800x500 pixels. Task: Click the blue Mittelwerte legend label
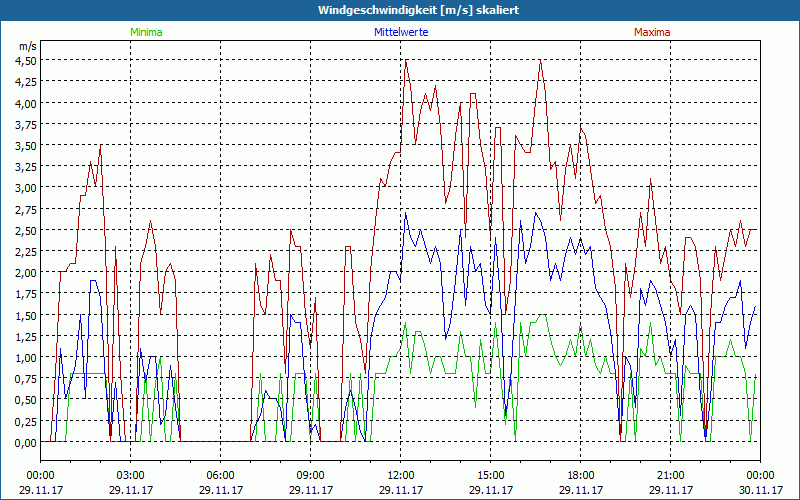(401, 32)
